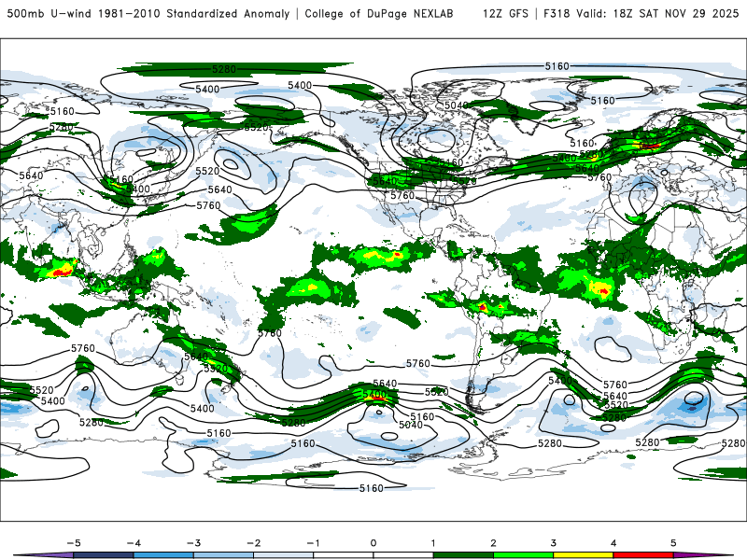Screen dimensions: 747x560
Task: Click the 'Standardized Anomaly' title text
Action: pos(228,13)
